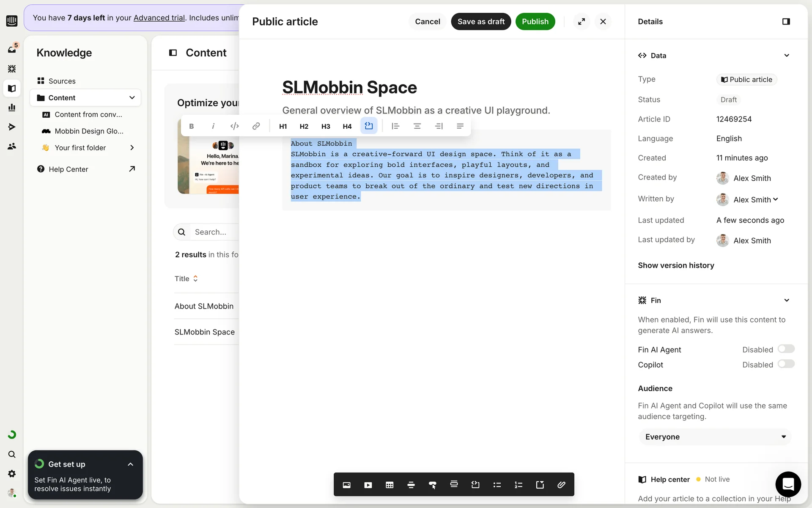Apply bold formatting to selected text
The image size is (812, 508).
192,126
